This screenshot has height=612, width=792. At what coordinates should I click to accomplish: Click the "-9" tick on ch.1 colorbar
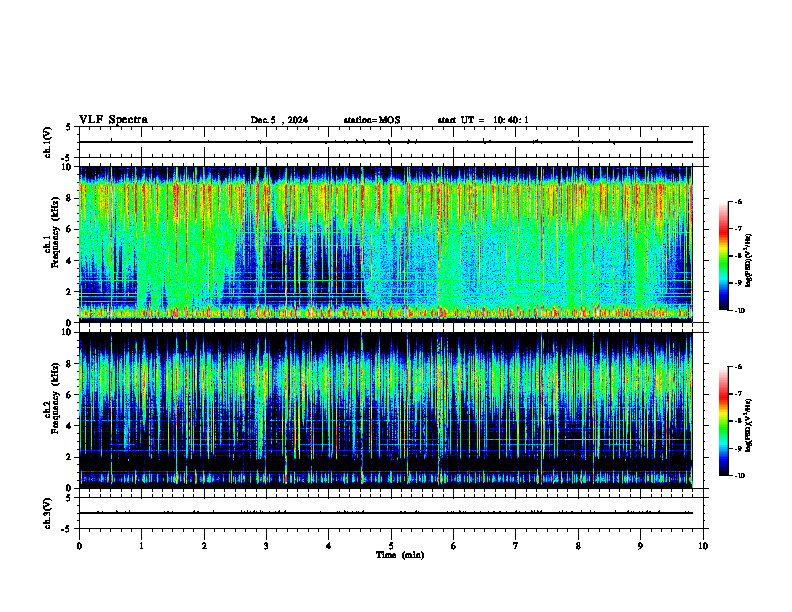738,283
